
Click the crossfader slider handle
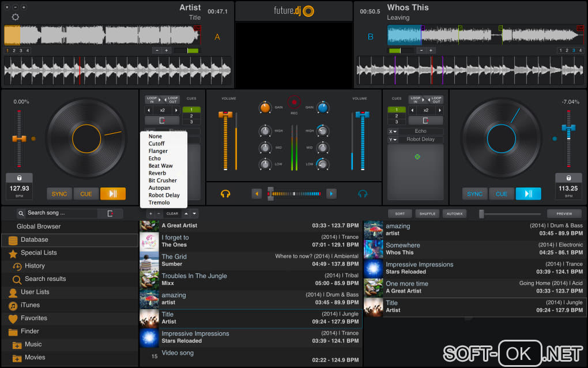270,194
